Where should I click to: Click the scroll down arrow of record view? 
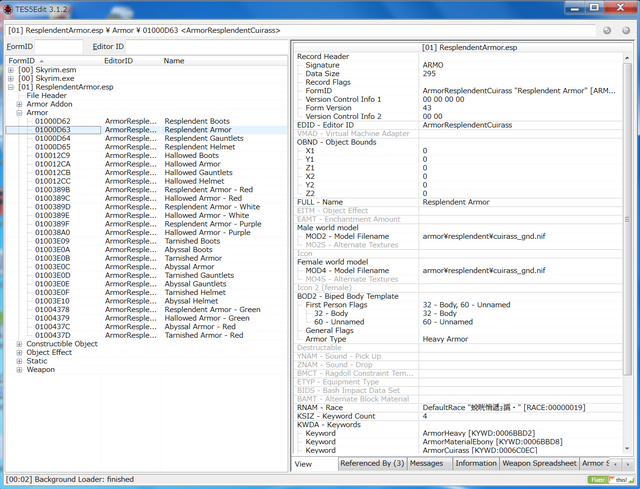[x=627, y=449]
